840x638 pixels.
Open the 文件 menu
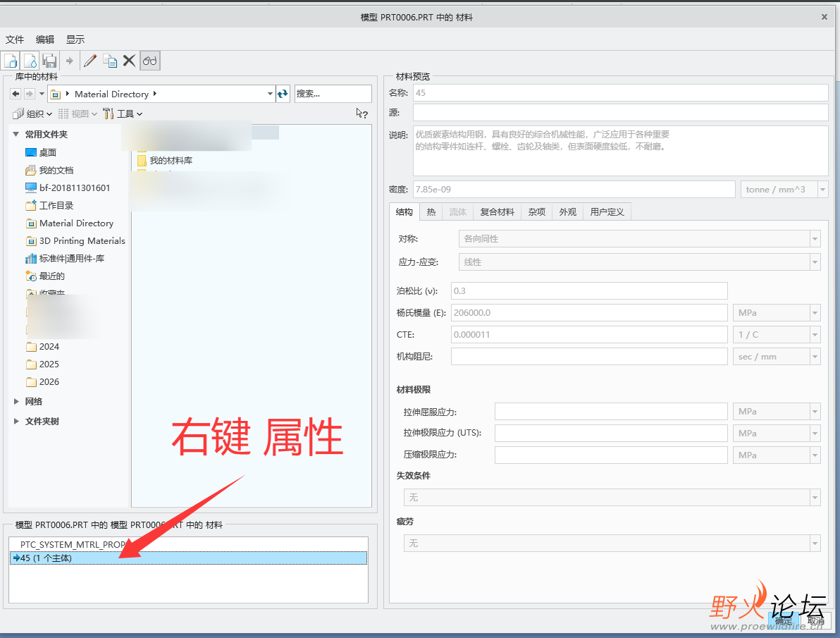pyautogui.click(x=14, y=39)
